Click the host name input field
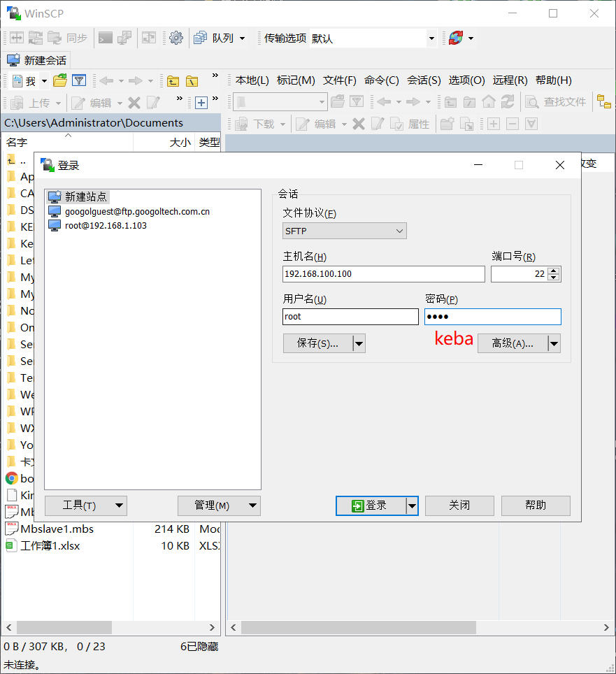The image size is (616, 674). 383,274
